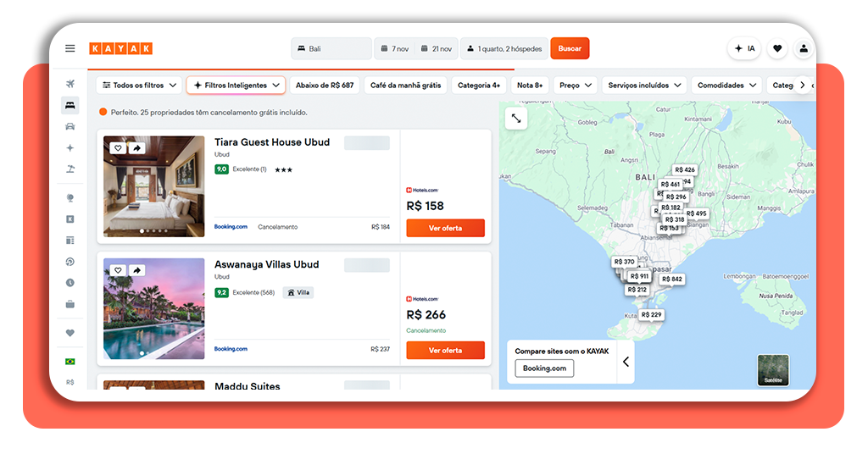Open the flight tracker radar sidebar icon
Screen dimensions: 868x454
[x=70, y=262]
